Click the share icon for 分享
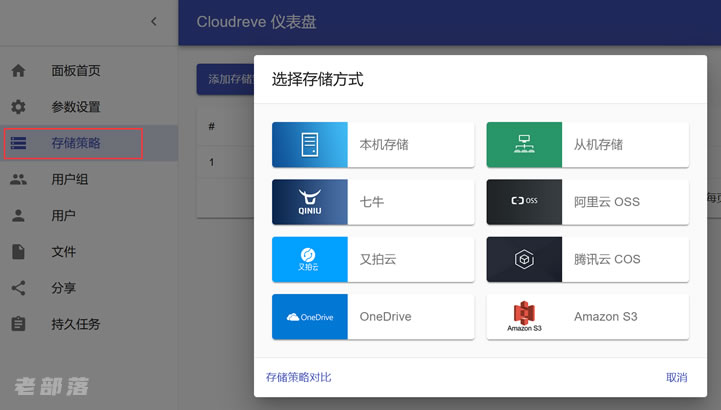 point(18,288)
